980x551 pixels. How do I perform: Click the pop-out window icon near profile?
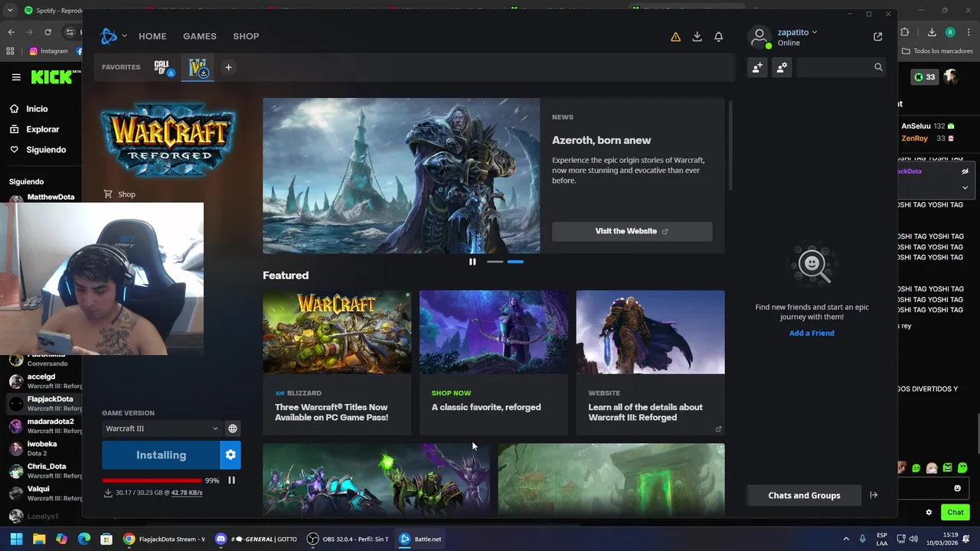877,37
